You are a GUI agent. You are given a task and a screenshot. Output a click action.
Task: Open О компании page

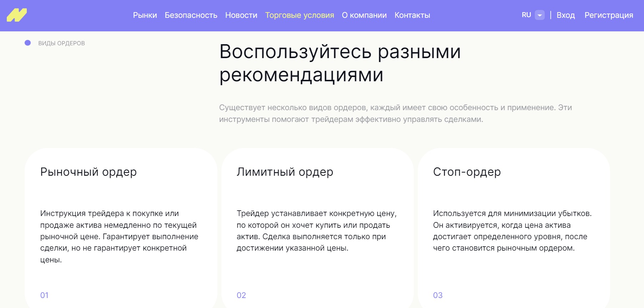pyautogui.click(x=364, y=15)
